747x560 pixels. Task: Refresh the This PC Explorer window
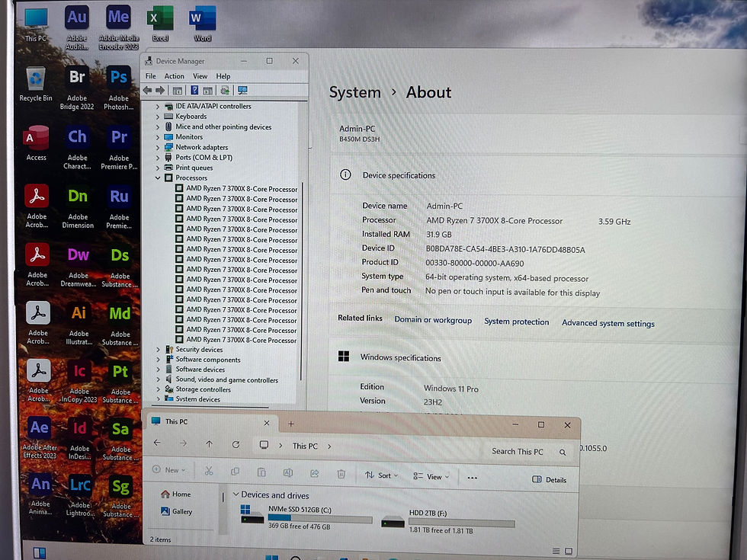(x=236, y=444)
